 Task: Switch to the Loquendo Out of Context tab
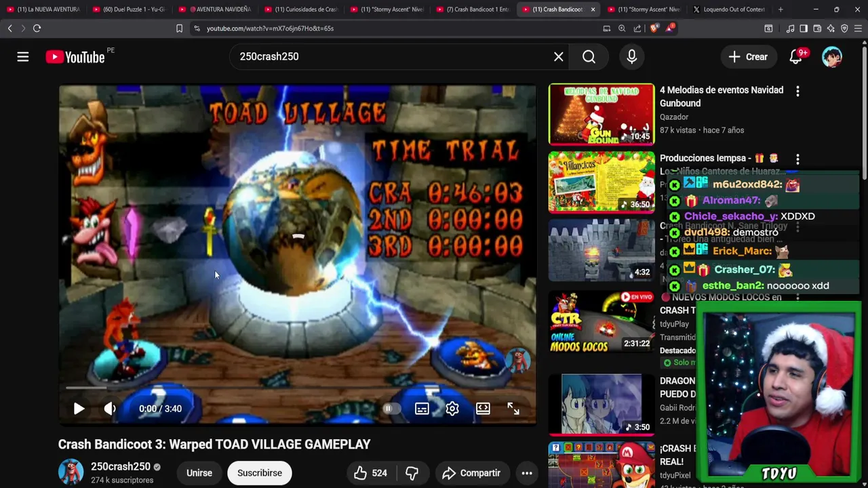click(x=729, y=9)
